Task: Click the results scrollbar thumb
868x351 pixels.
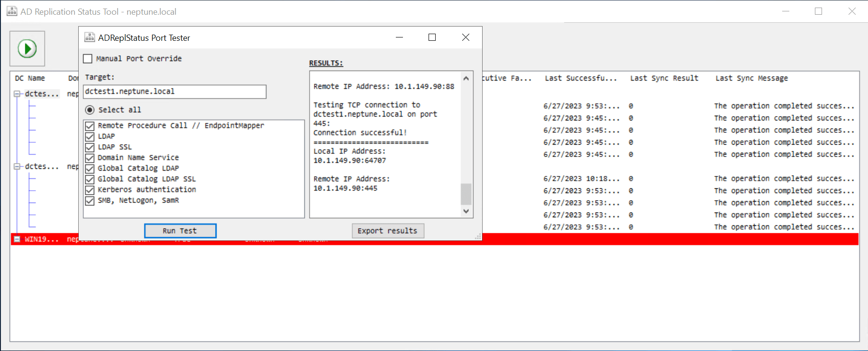Action: 466,194
